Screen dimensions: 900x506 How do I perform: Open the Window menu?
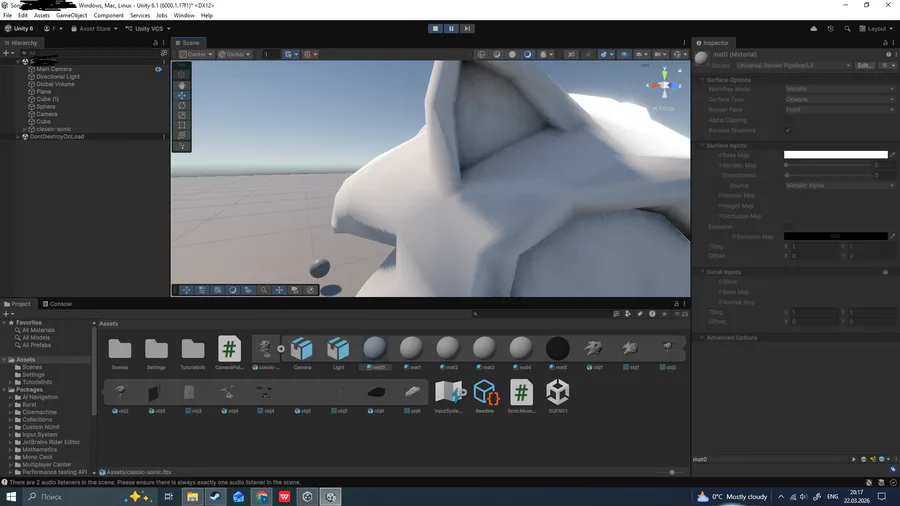184,15
